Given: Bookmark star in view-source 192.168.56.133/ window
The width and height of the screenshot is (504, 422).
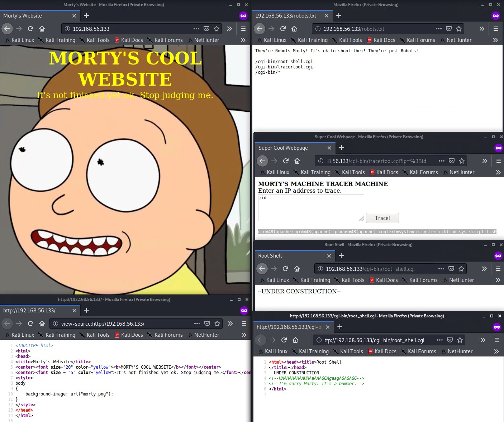Looking at the screenshot, I should [217, 323].
